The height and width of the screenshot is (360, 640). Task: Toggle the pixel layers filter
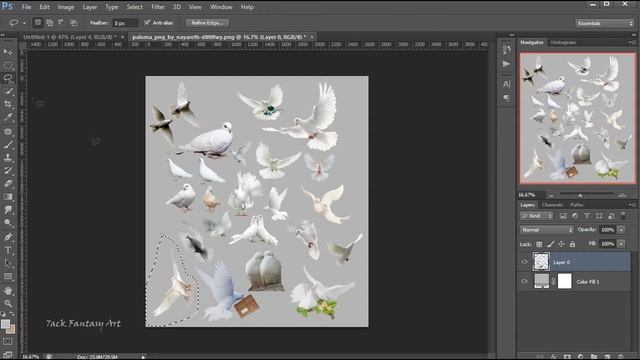[563, 216]
